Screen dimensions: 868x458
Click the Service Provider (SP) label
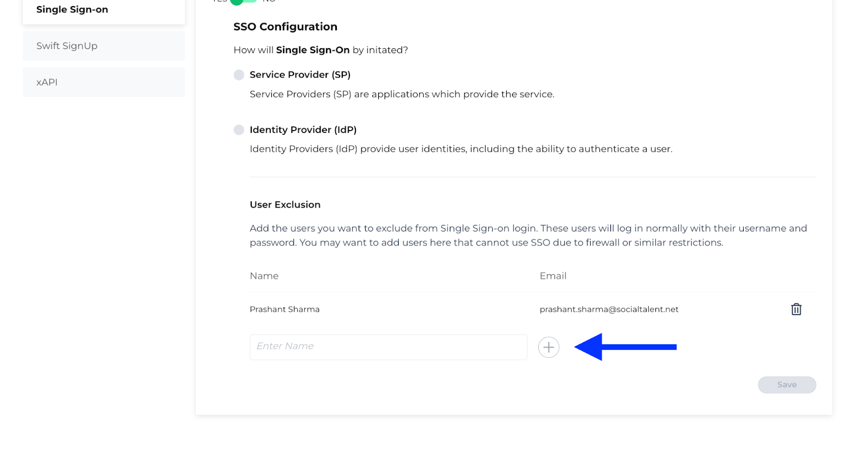300,75
